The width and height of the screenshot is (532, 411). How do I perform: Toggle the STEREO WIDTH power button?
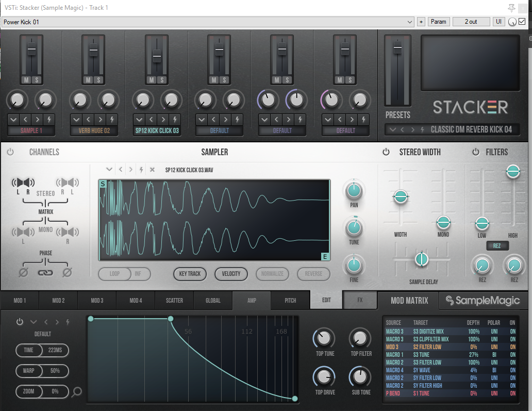click(386, 152)
